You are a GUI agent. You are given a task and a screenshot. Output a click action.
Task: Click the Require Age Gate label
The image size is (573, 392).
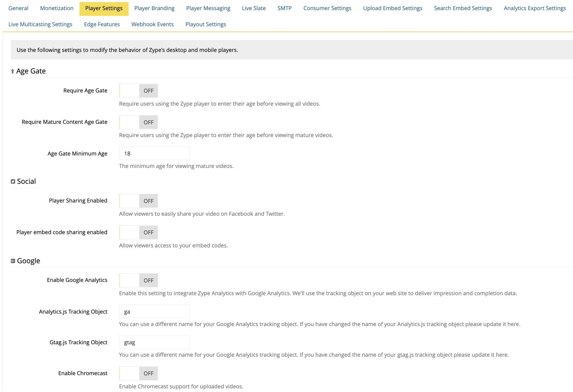pos(85,91)
